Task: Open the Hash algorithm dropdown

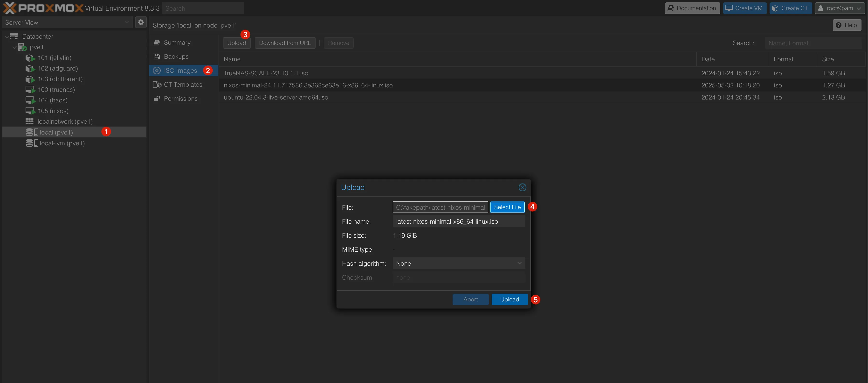Action: pyautogui.click(x=519, y=263)
